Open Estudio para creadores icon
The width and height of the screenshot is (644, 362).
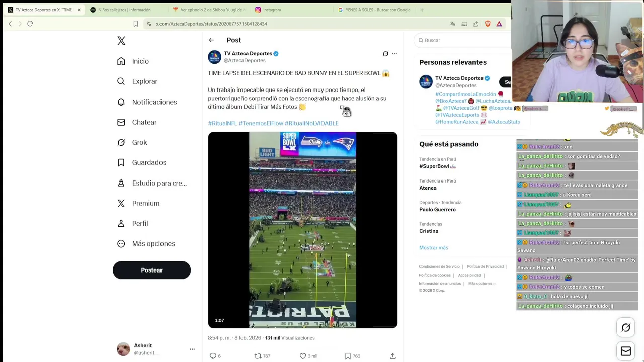[121, 183]
